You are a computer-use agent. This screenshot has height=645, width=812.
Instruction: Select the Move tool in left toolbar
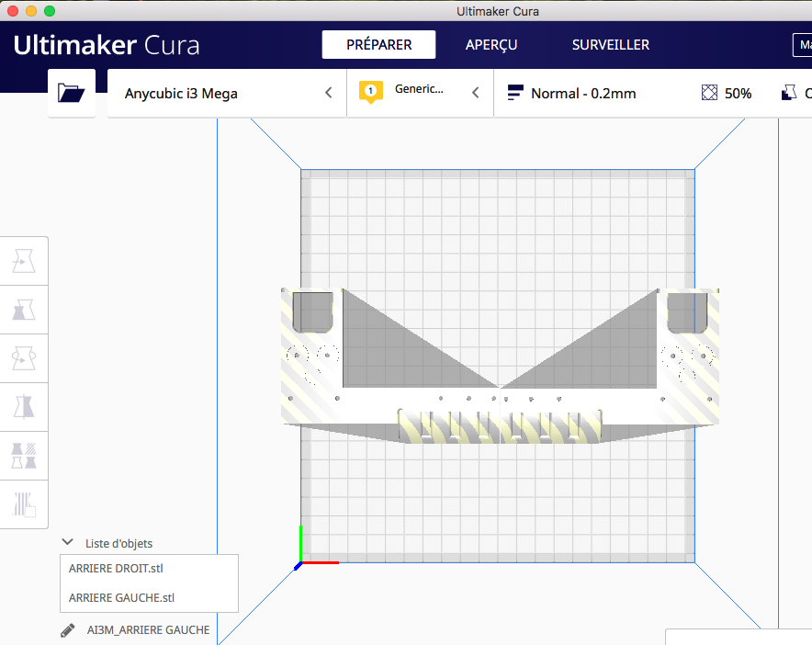click(24, 261)
